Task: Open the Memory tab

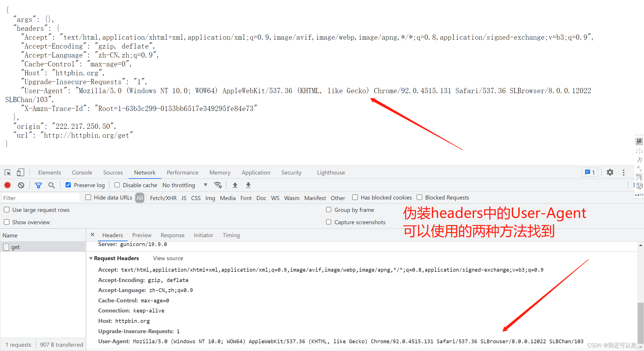Action: click(220, 172)
